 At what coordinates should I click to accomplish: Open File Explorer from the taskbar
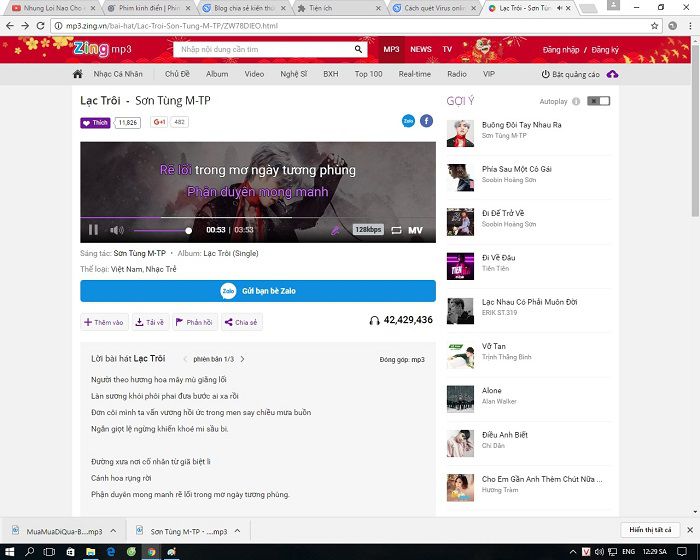[90, 552]
